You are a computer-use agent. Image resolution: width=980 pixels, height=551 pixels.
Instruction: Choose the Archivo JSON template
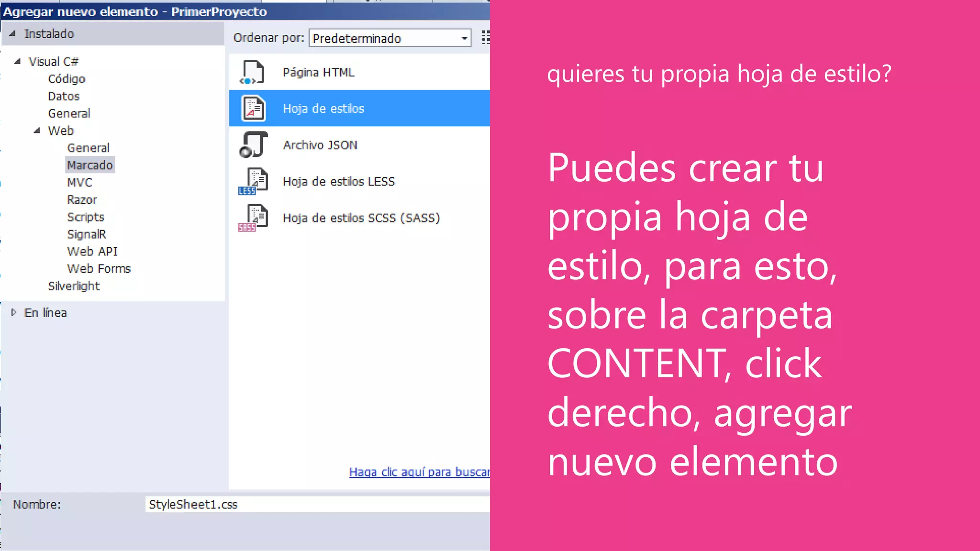click(x=359, y=144)
